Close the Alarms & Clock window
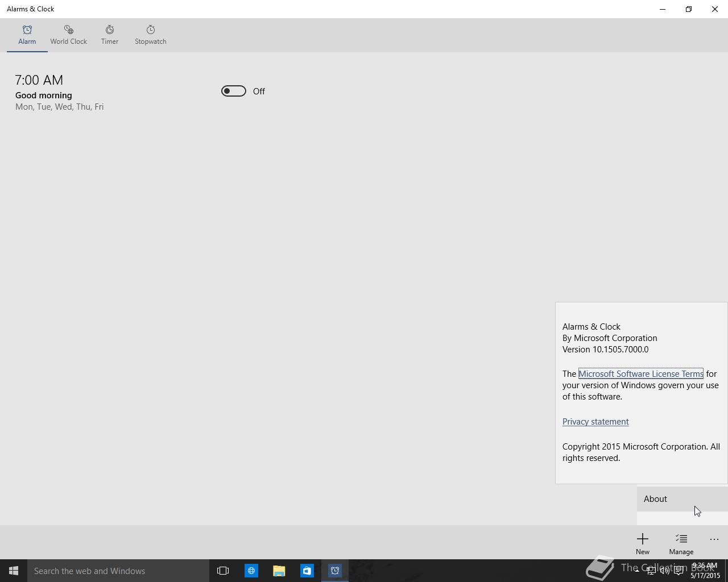 pyautogui.click(x=715, y=9)
